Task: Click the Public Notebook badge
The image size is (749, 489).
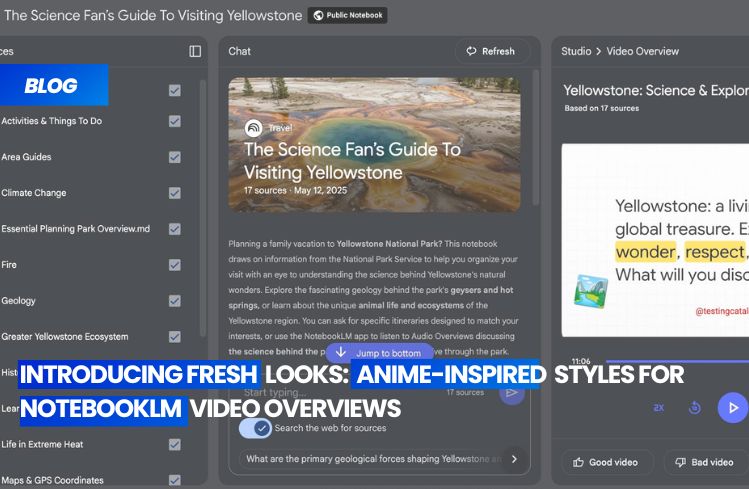Action: pyautogui.click(x=348, y=15)
